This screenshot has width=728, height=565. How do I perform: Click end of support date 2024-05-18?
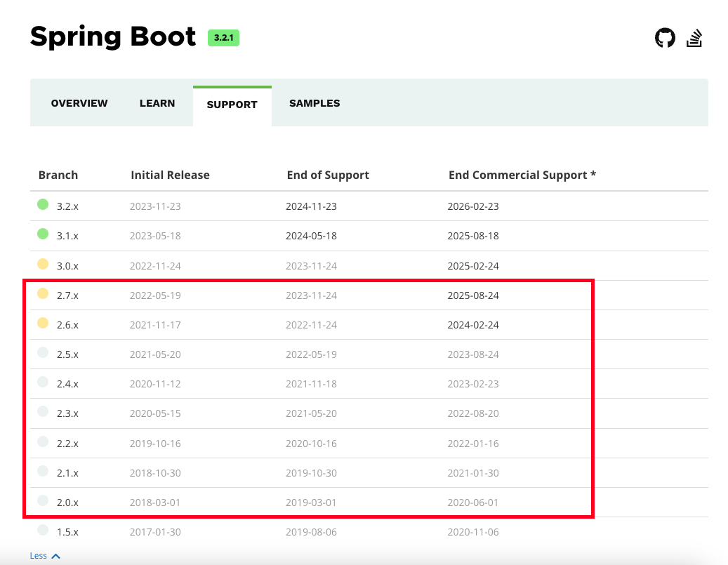point(311,236)
